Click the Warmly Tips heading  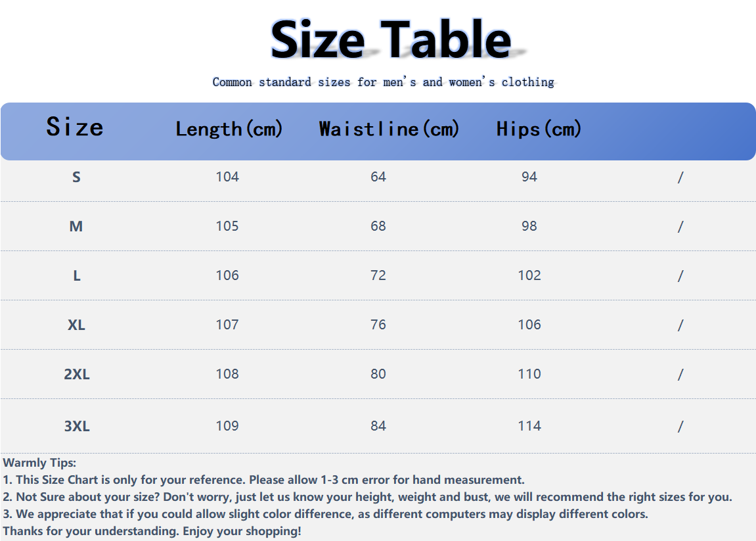coord(39,462)
